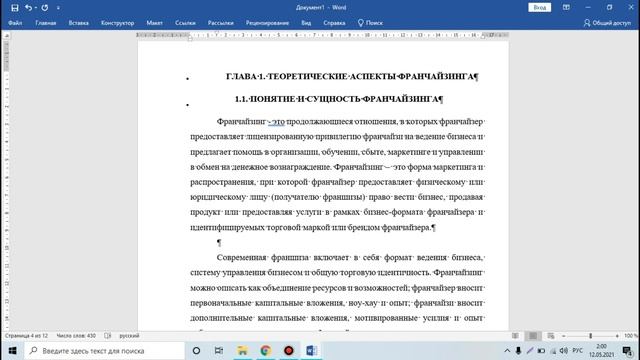Open the Файл menu
Image resolution: width=640 pixels, height=360 pixels.
[x=15, y=23]
